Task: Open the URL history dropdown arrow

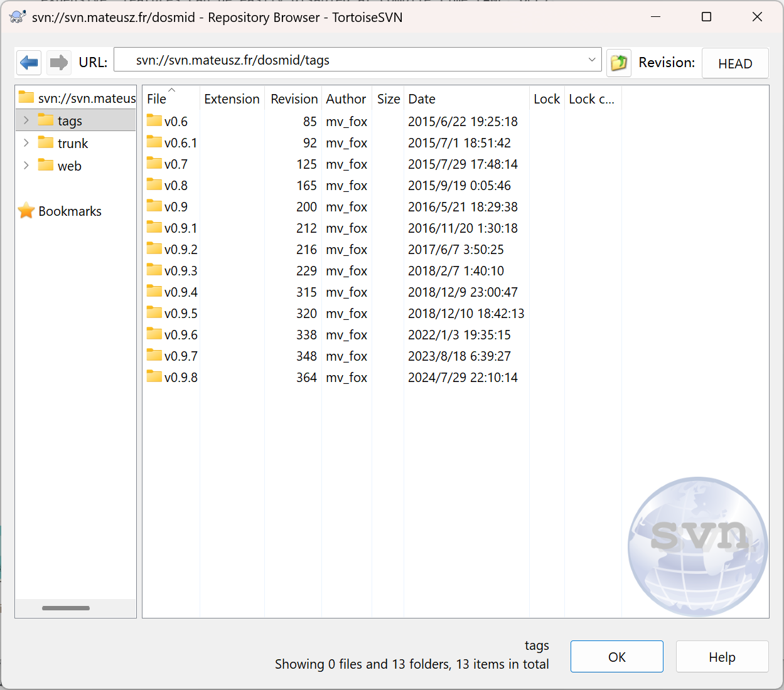Action: [591, 60]
